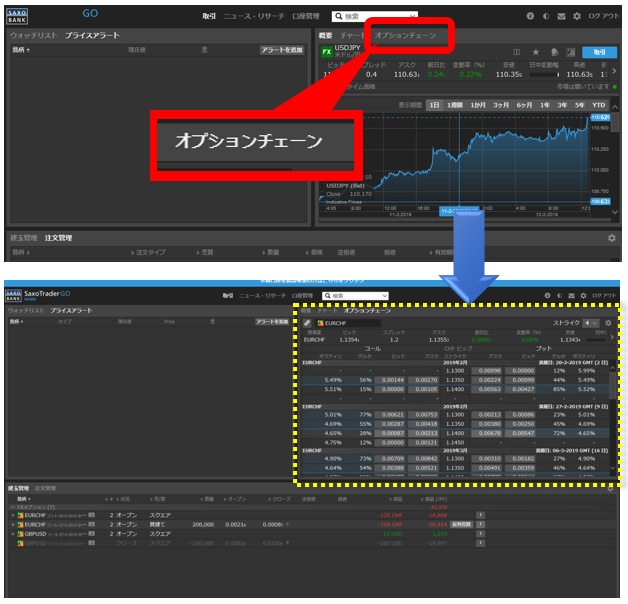This screenshot has width=628, height=604.
Task: Click the star favorite icon beside USDJPY
Action: tap(536, 51)
